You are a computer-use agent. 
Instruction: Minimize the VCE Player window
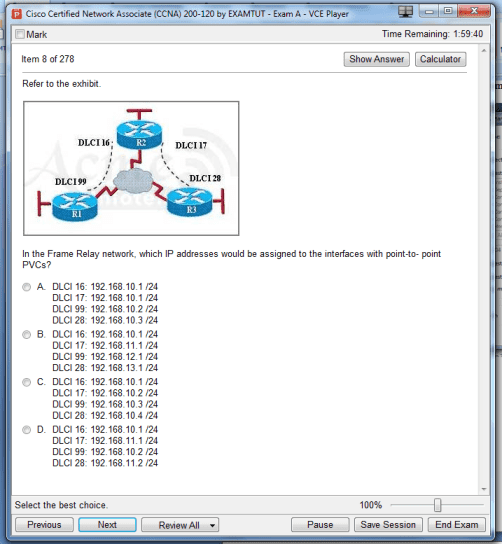(429, 12)
